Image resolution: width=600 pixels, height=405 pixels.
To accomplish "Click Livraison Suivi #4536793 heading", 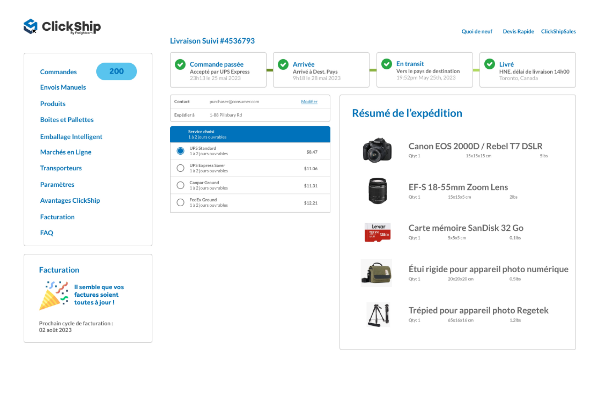I will pyautogui.click(x=212, y=41).
